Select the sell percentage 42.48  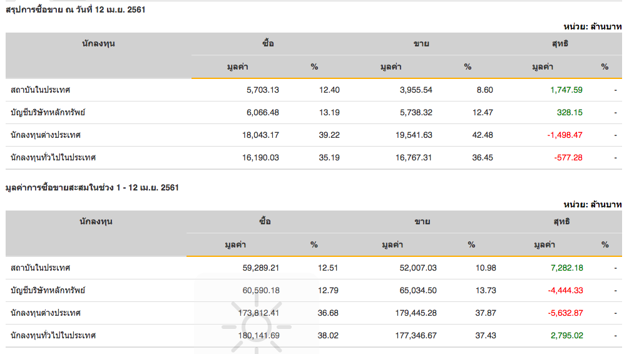(x=484, y=135)
